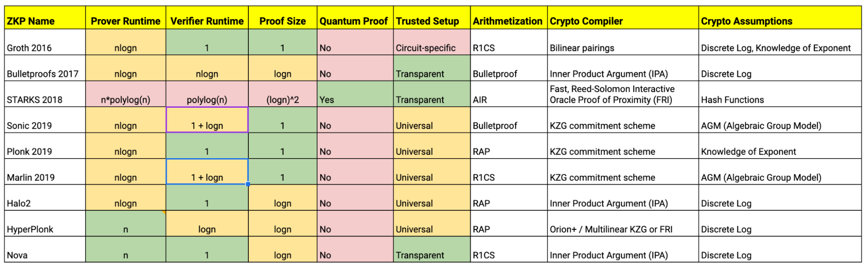Click Nova Proof Size logn cell

click(283, 249)
